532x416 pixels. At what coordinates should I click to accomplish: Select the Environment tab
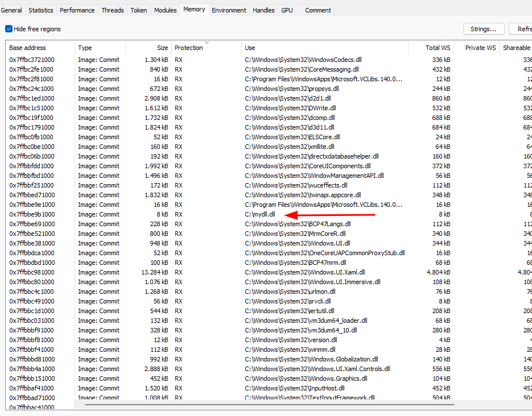(229, 10)
